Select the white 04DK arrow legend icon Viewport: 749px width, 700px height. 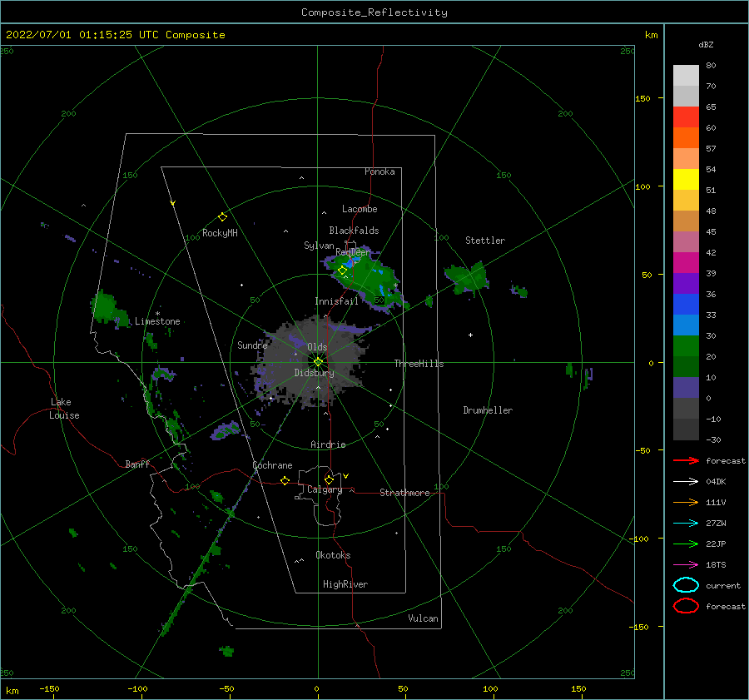[x=686, y=481]
